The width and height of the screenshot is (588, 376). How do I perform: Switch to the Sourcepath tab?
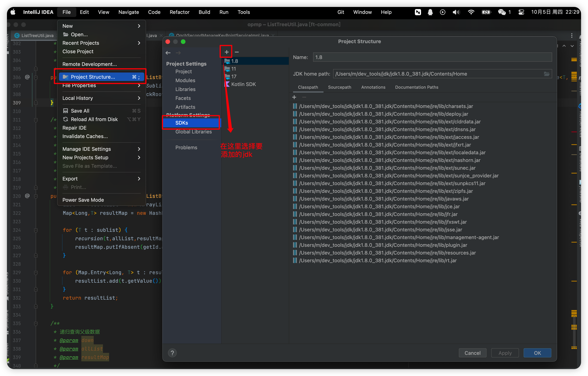click(339, 87)
